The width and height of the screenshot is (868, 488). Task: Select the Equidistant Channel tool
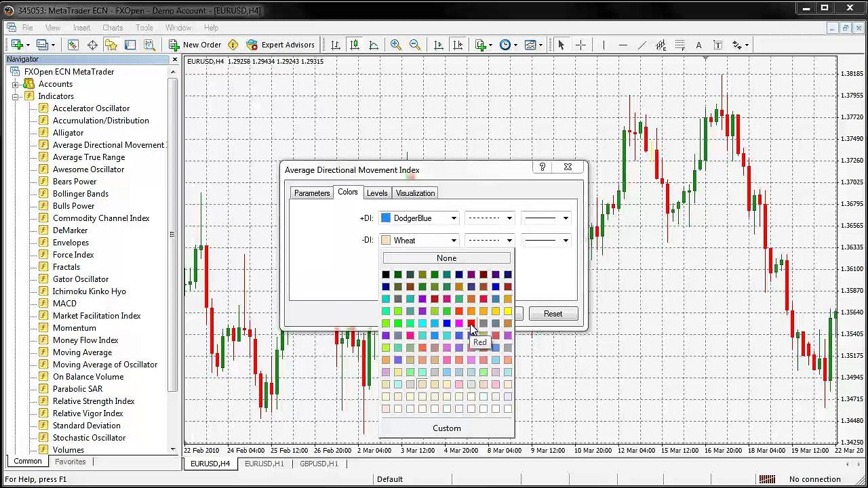tap(660, 45)
